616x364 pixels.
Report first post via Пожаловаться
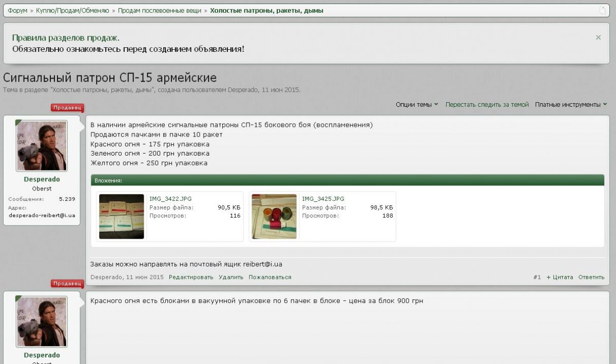click(x=270, y=277)
